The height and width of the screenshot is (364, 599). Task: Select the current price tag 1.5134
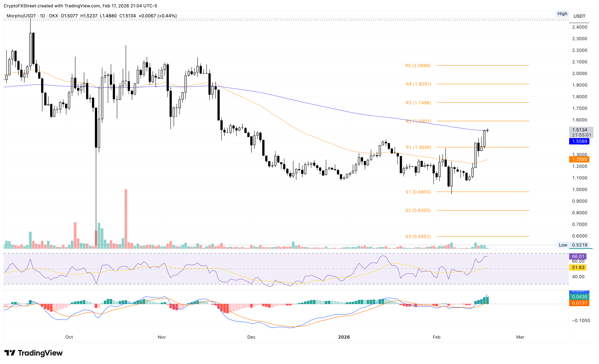click(579, 130)
